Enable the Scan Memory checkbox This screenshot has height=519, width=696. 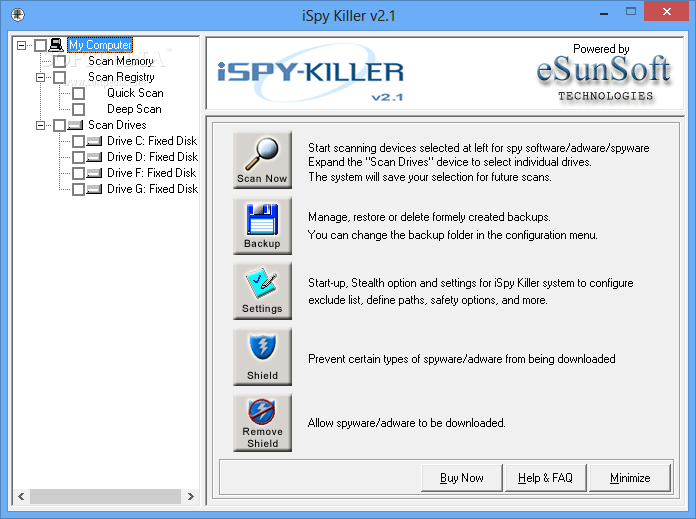pyautogui.click(x=59, y=61)
